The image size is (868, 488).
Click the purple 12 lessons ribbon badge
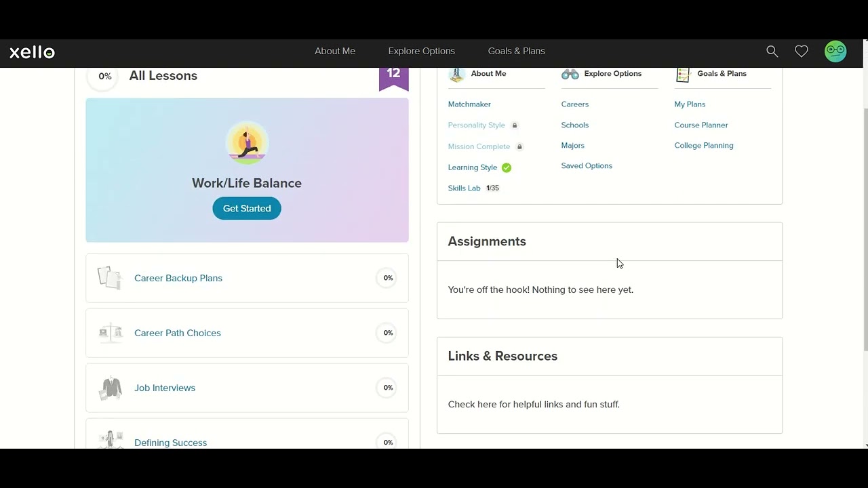point(393,79)
